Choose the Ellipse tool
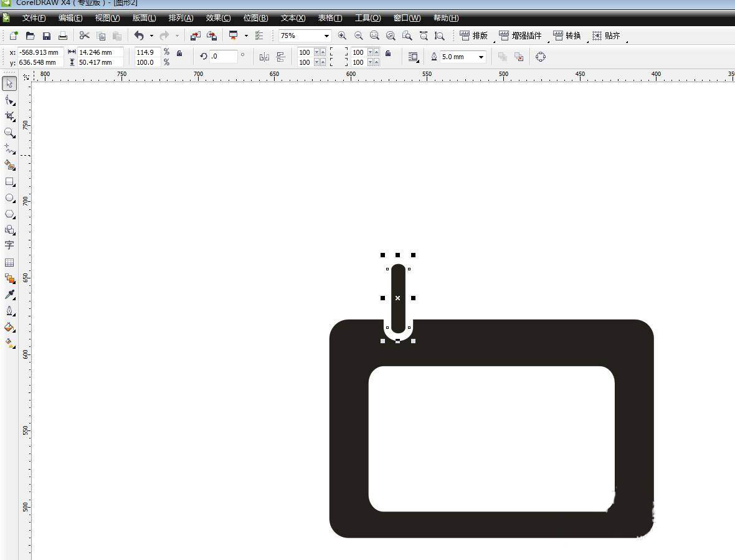This screenshot has height=560, width=735. pyautogui.click(x=9, y=198)
